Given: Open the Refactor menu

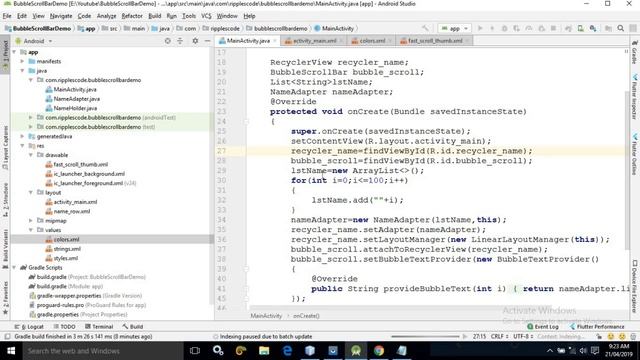Looking at the screenshot, I should point(132,16).
